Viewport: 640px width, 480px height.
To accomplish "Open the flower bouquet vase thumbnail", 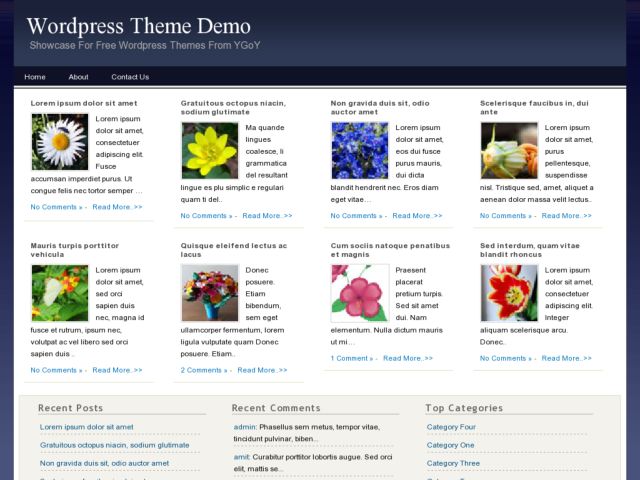I will tap(210, 293).
